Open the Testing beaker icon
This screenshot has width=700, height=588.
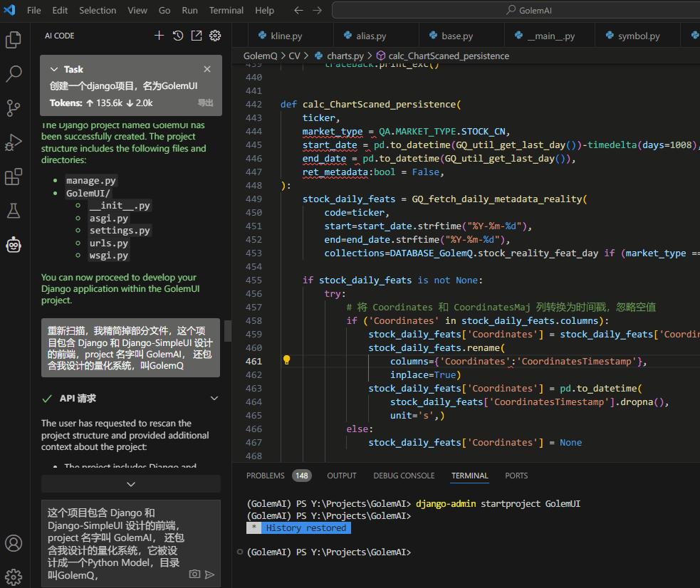click(x=14, y=211)
